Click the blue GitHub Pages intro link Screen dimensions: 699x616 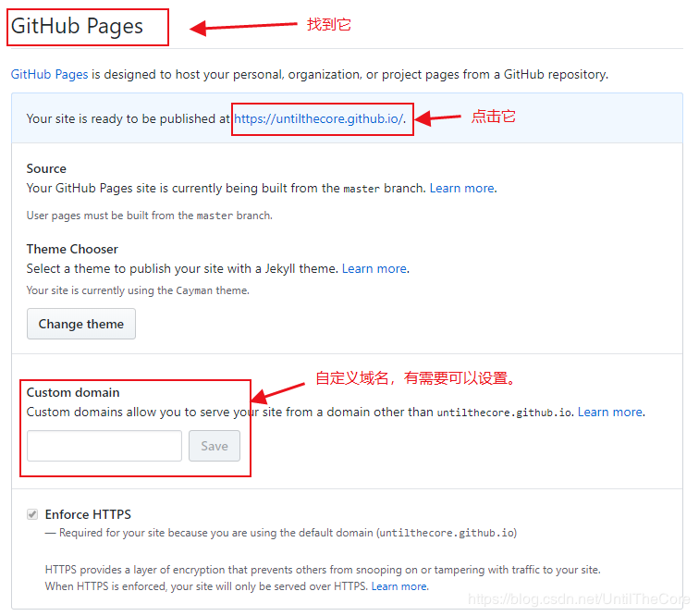tap(50, 75)
